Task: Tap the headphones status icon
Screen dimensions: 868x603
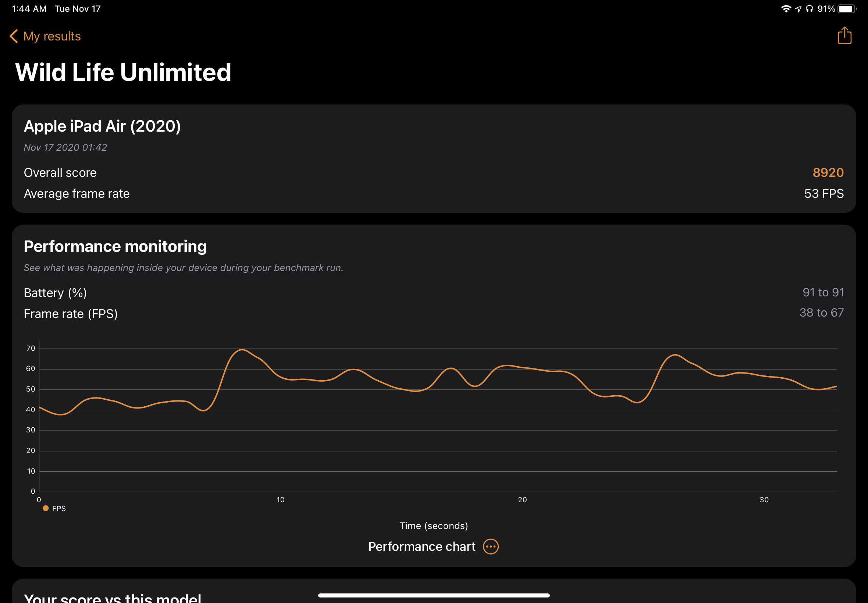Action: tap(809, 9)
